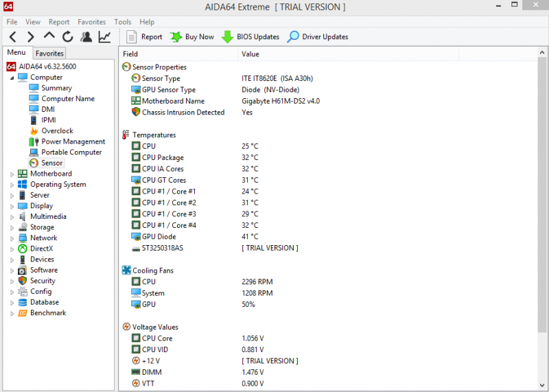549x392 pixels.
Task: Go up one level with Up arrow
Action: (49, 37)
